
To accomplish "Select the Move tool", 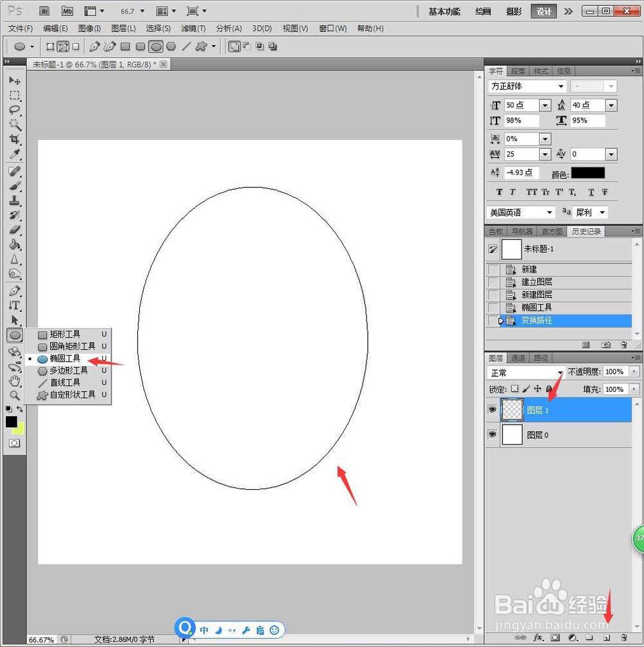I will (14, 80).
